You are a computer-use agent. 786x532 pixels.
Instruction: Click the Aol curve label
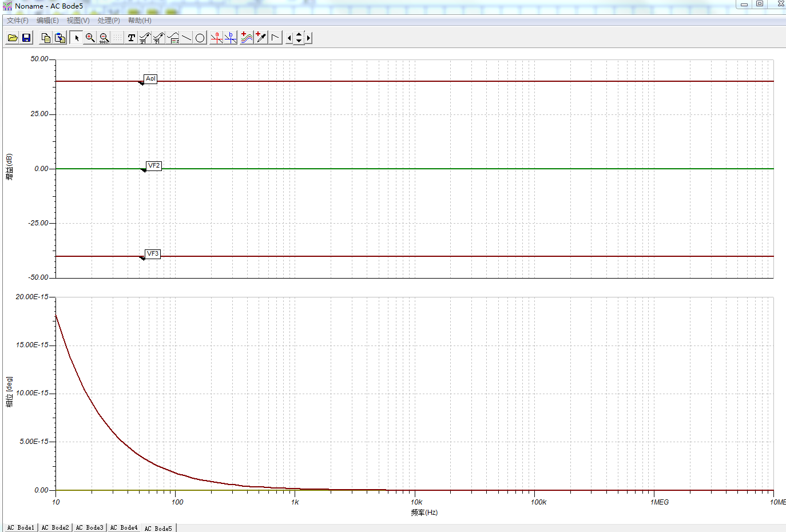click(x=150, y=79)
